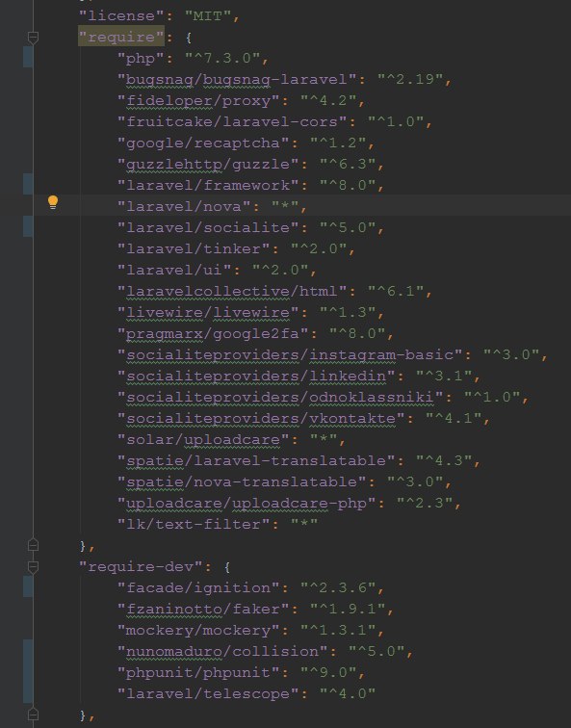Click "guzzlehttp/guzzle" package name
Viewport: 571px width, 728px height.
tap(208, 165)
